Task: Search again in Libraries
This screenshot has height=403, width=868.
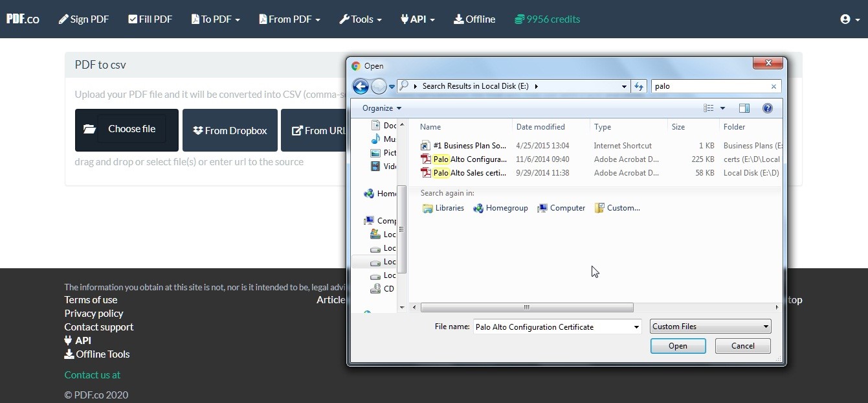Action: tap(443, 208)
